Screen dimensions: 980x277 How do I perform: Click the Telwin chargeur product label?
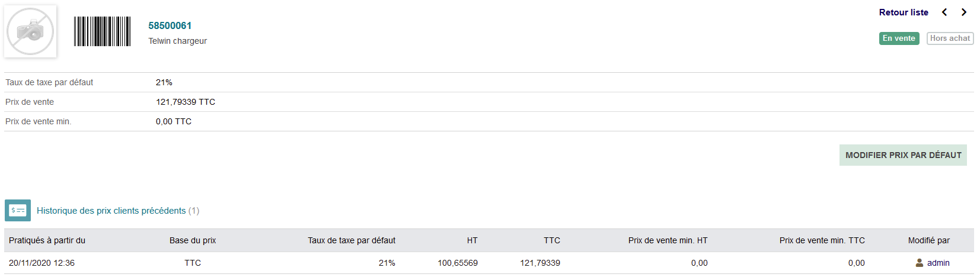click(177, 41)
